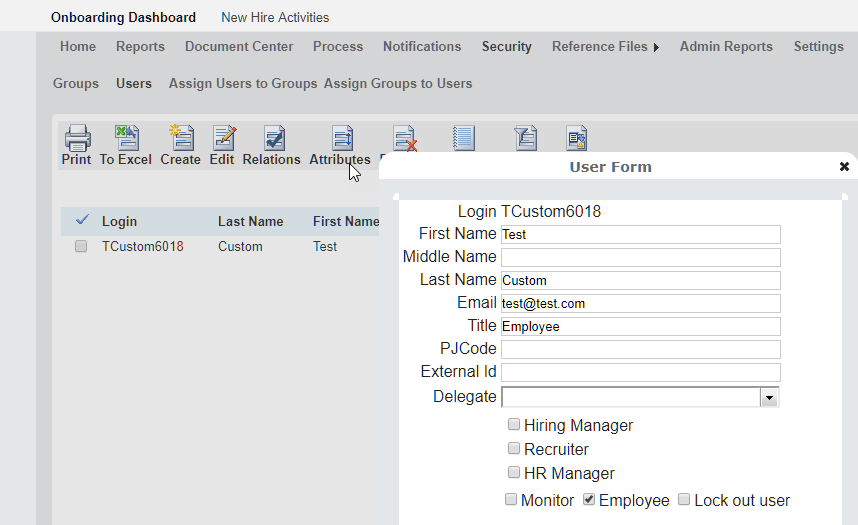Switch to New Hire Activities tab
This screenshot has height=525, width=858.
pyautogui.click(x=275, y=18)
